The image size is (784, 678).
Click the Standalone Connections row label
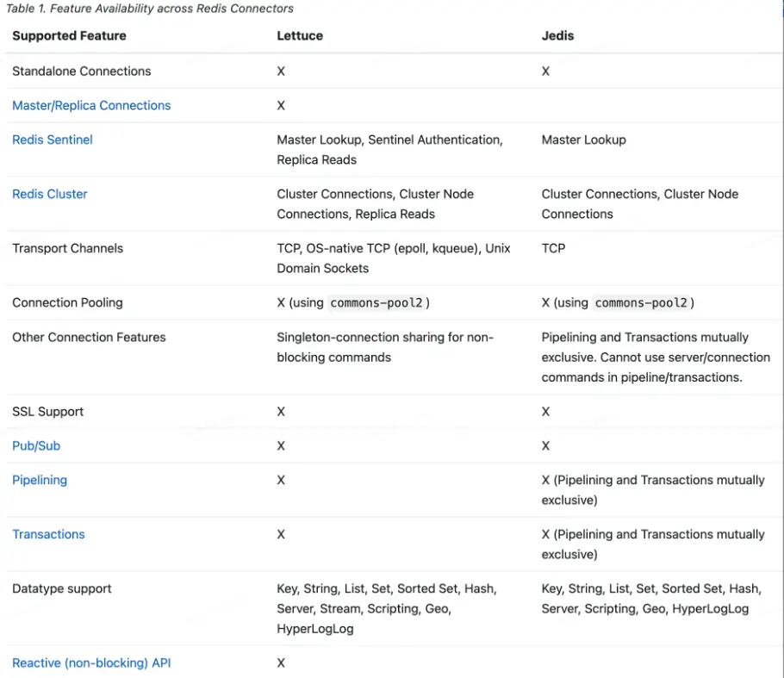click(81, 71)
